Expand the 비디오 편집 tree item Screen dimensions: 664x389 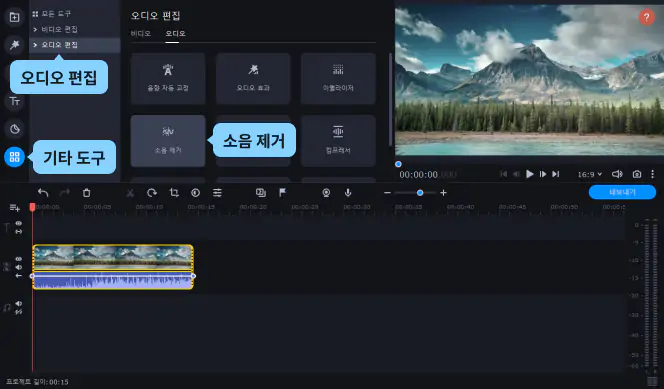(55, 29)
